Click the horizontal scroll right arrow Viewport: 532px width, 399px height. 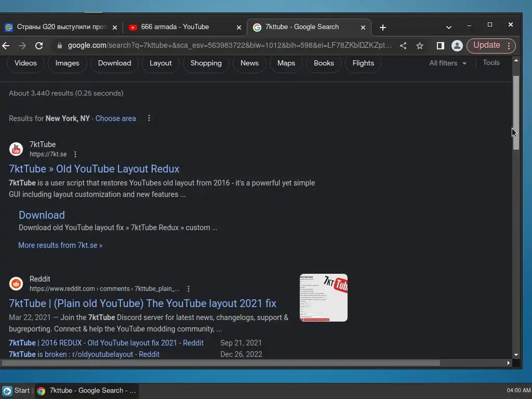(x=508, y=363)
